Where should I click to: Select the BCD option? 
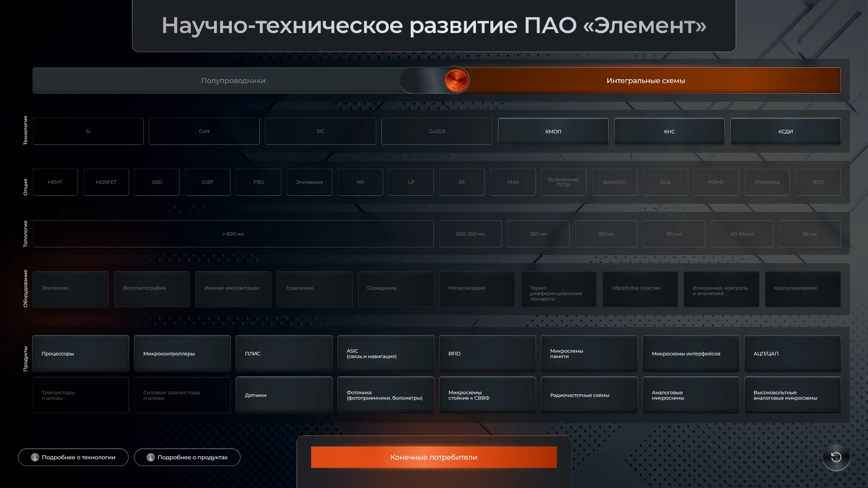point(818,182)
